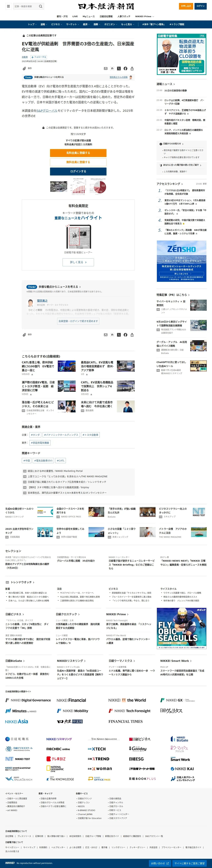Expand the 経済 navigation dropdown

pyautogui.click(x=87, y=24)
